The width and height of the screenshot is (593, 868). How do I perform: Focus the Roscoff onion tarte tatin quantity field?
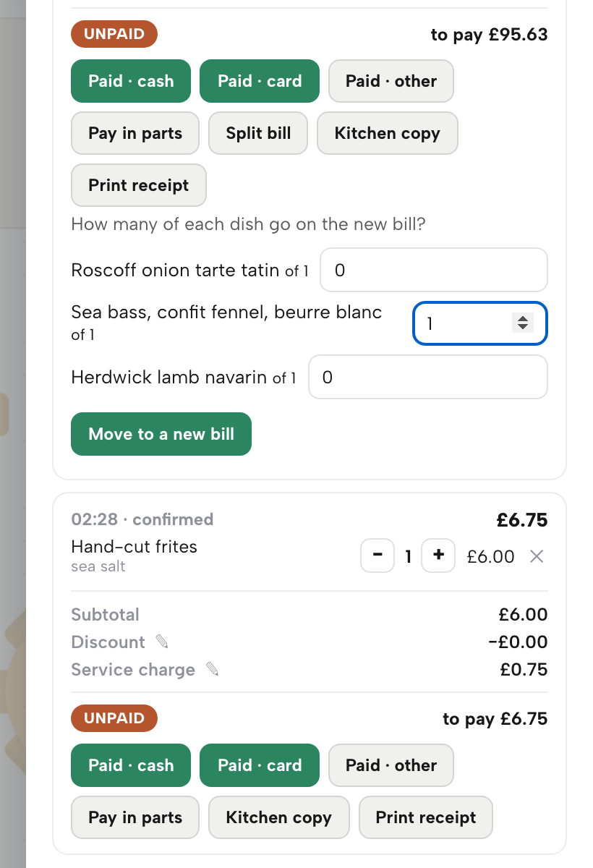pos(434,270)
